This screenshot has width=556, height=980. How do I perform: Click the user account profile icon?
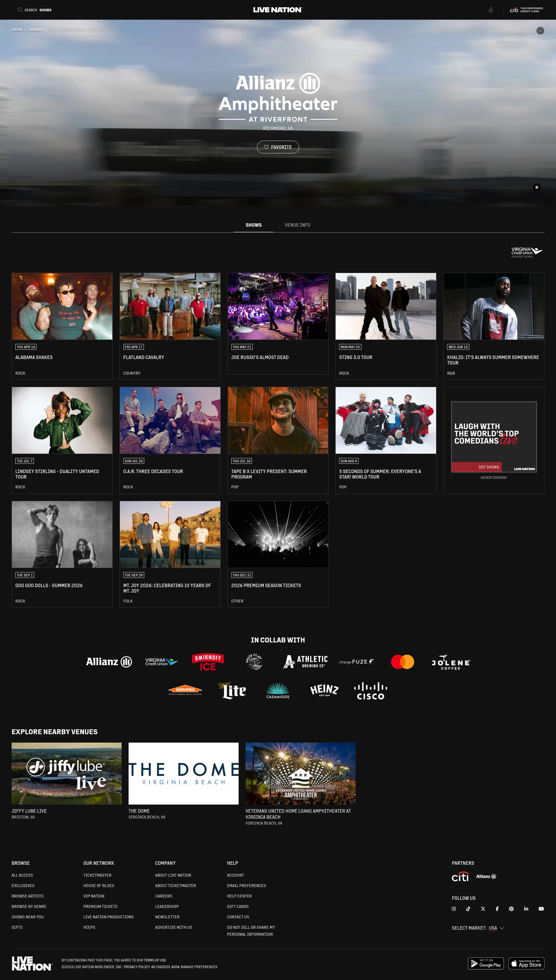click(491, 10)
